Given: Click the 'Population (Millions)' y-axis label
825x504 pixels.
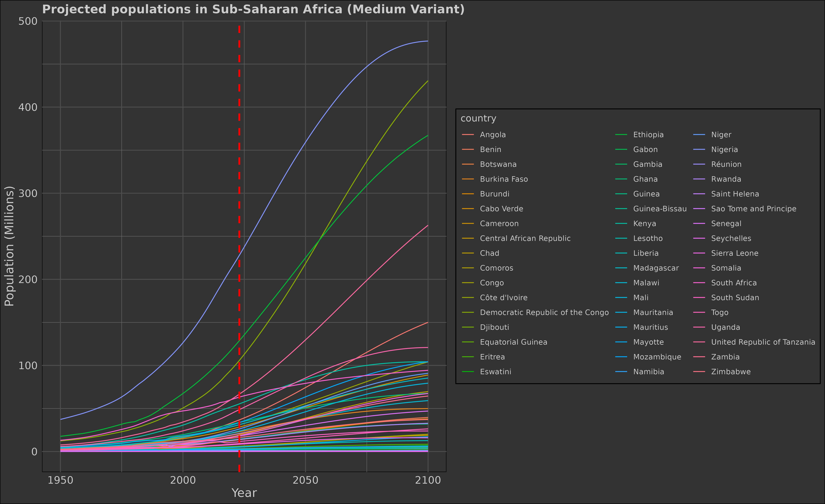Looking at the screenshot, I should point(9,246).
